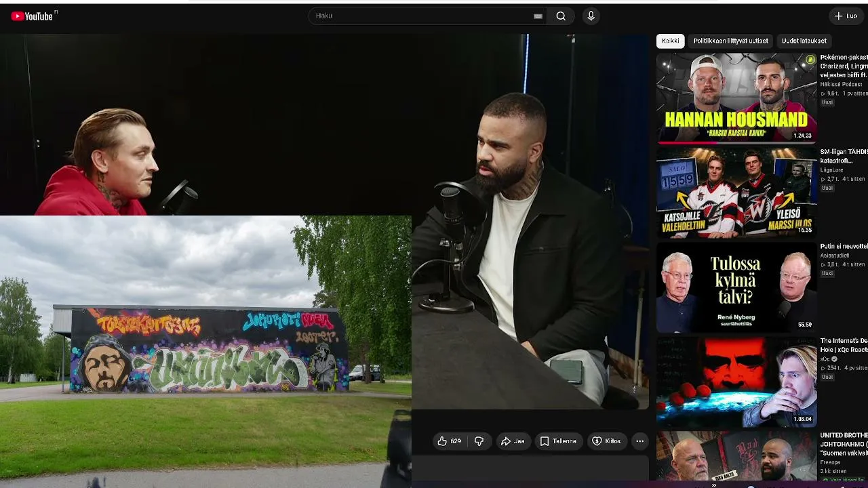The image size is (868, 488).
Task: Visit the Häkissä Podcast channel
Action: click(x=841, y=85)
